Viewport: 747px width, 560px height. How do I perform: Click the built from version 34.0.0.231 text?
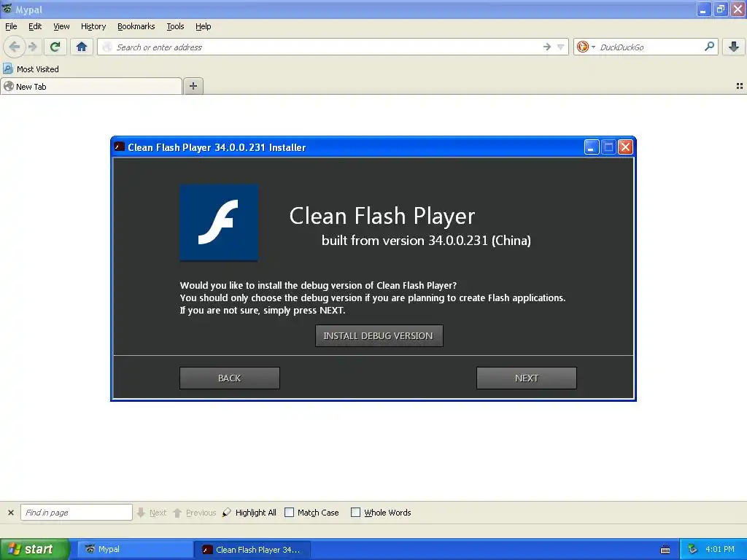pyautogui.click(x=426, y=241)
